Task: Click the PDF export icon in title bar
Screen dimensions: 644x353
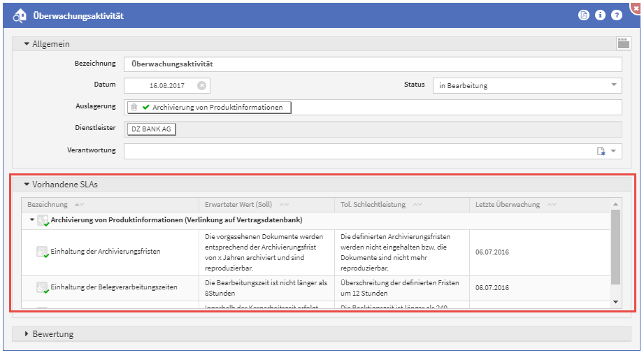Action: [x=584, y=15]
